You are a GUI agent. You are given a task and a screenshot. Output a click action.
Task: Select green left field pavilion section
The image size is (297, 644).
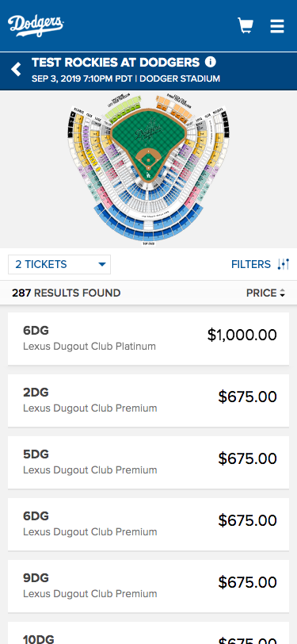click(x=122, y=109)
